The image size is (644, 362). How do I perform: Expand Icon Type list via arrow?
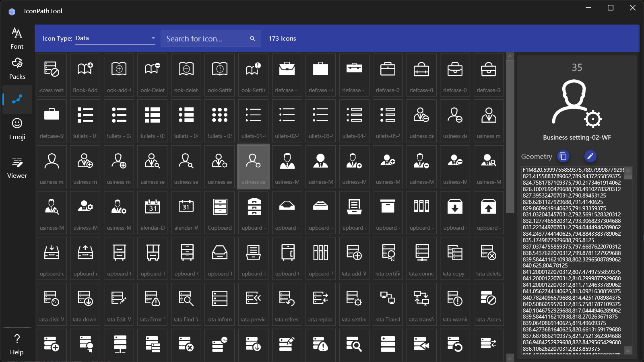(153, 38)
